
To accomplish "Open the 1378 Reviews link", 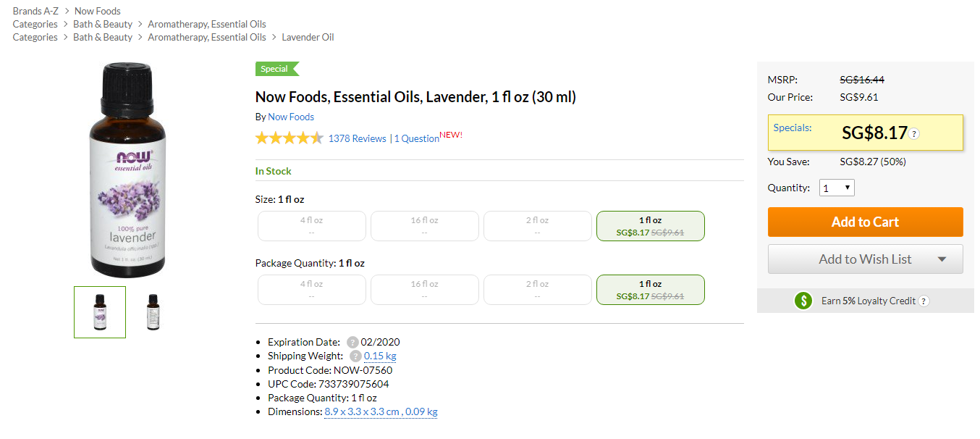I will pyautogui.click(x=357, y=138).
